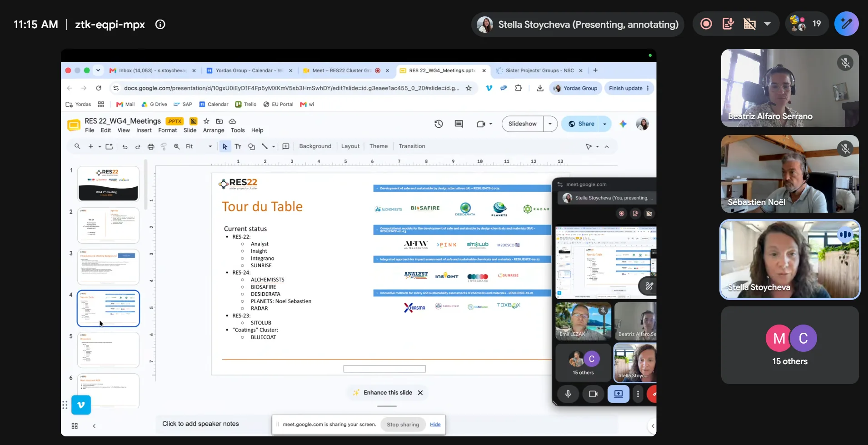Viewport: 868px width, 445px height.
Task: Choose the Select arrow cursor tool
Action: coord(225,146)
